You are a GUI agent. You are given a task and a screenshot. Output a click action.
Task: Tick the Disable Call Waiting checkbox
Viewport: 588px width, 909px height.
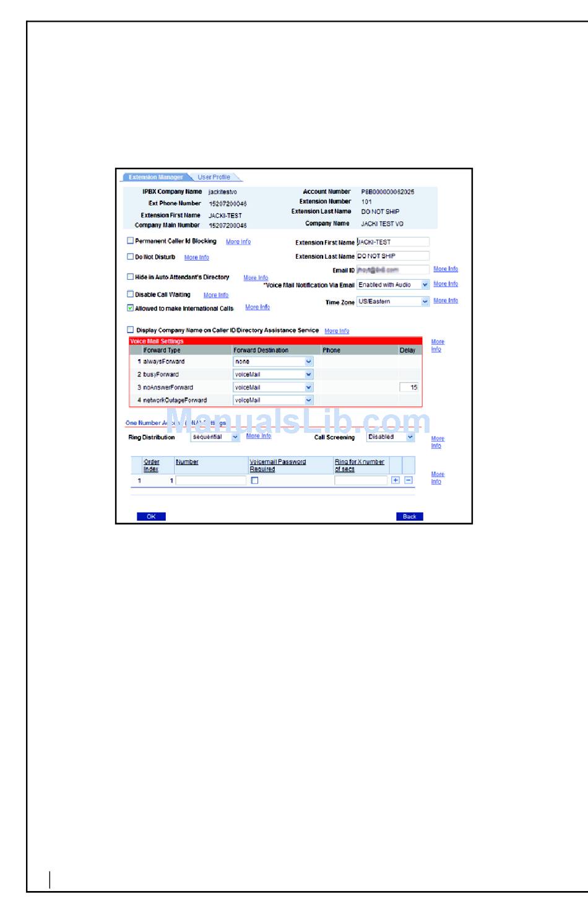[x=130, y=294]
